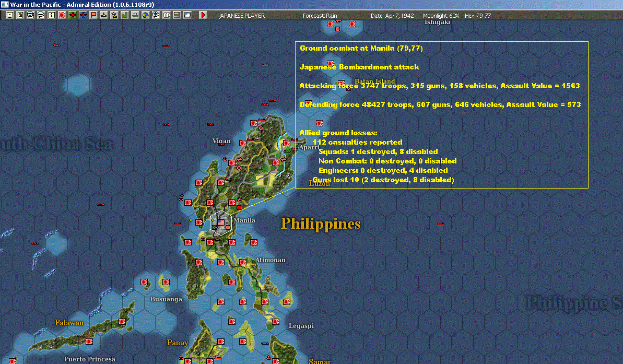Click the 'Date: Apr 7, 1942' text
The image size is (623, 364).
tap(392, 16)
